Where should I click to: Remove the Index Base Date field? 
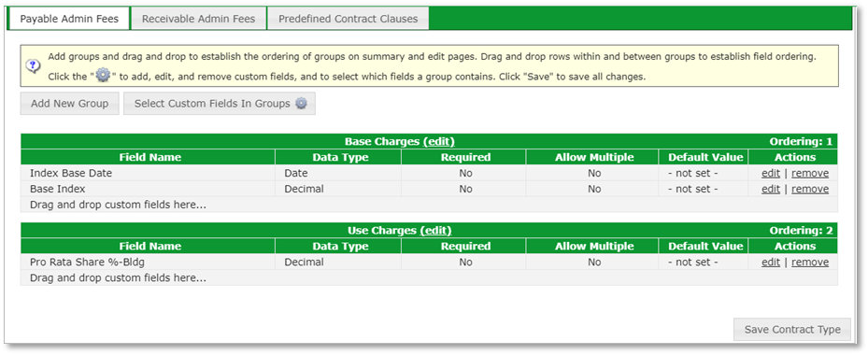coord(810,174)
